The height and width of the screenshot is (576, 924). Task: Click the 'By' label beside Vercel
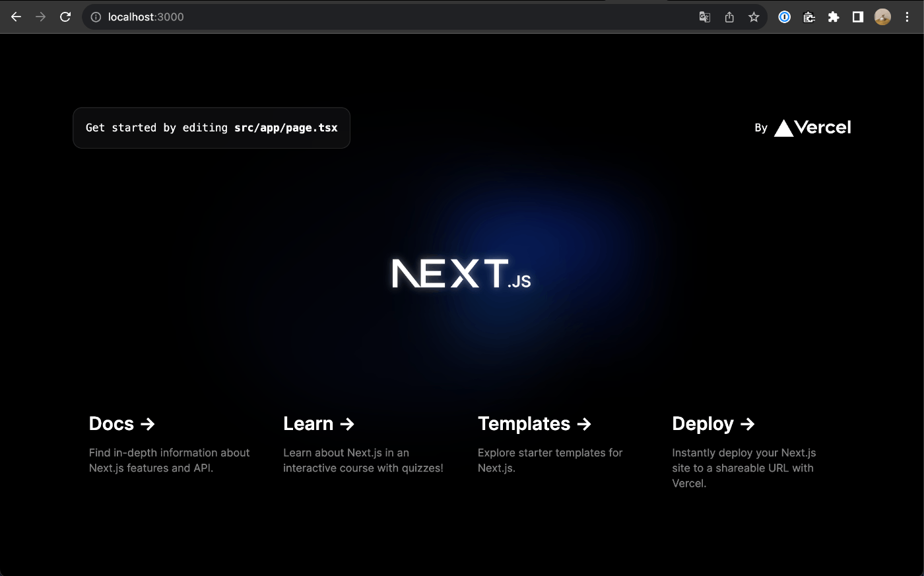761,128
